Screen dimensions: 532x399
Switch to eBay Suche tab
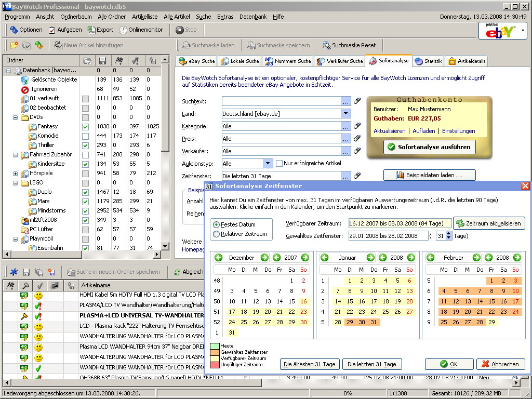197,61
